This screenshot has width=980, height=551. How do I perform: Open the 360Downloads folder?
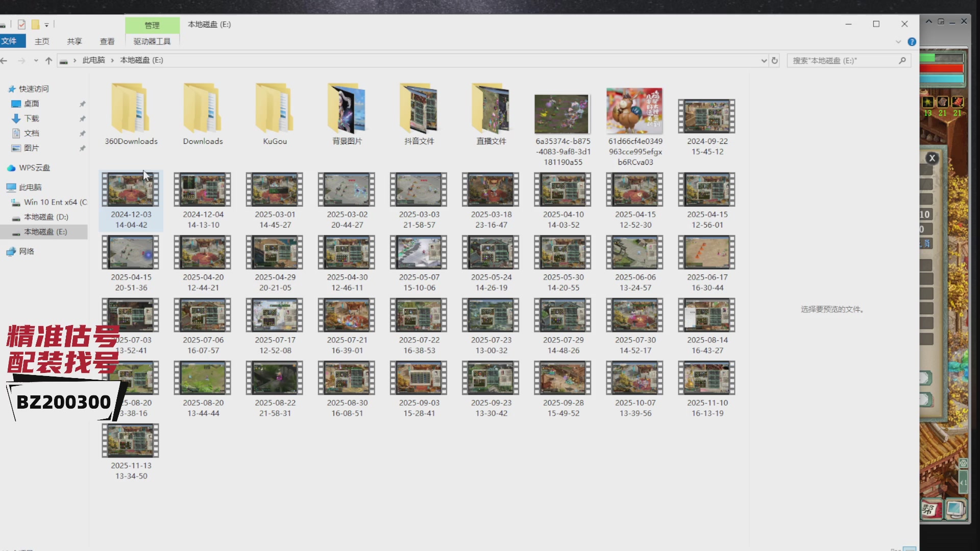pyautogui.click(x=131, y=108)
